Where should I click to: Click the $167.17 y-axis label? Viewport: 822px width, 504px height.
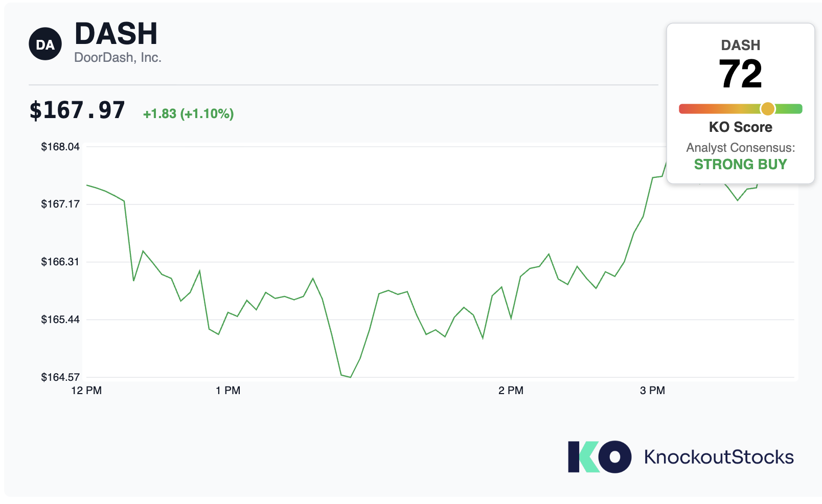point(60,204)
